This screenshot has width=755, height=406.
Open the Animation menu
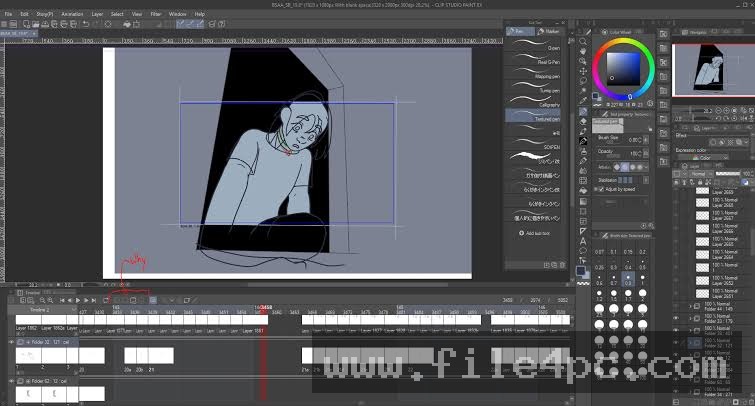[x=72, y=14]
